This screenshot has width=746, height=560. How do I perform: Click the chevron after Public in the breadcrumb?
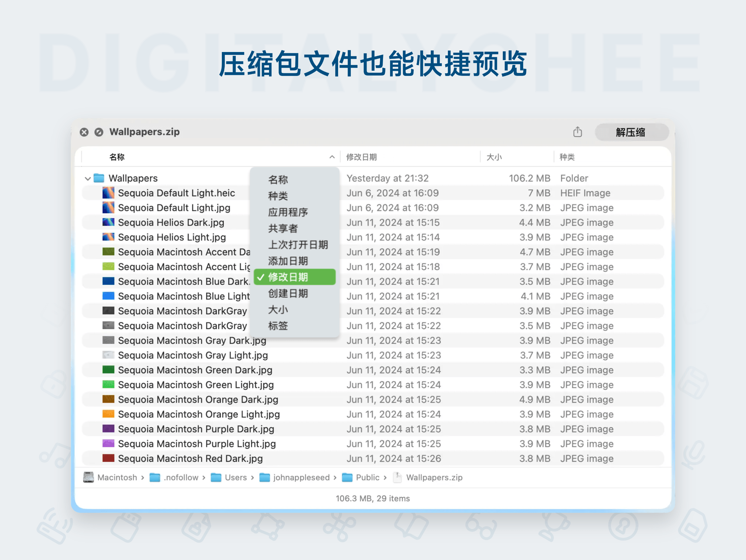tap(385, 477)
